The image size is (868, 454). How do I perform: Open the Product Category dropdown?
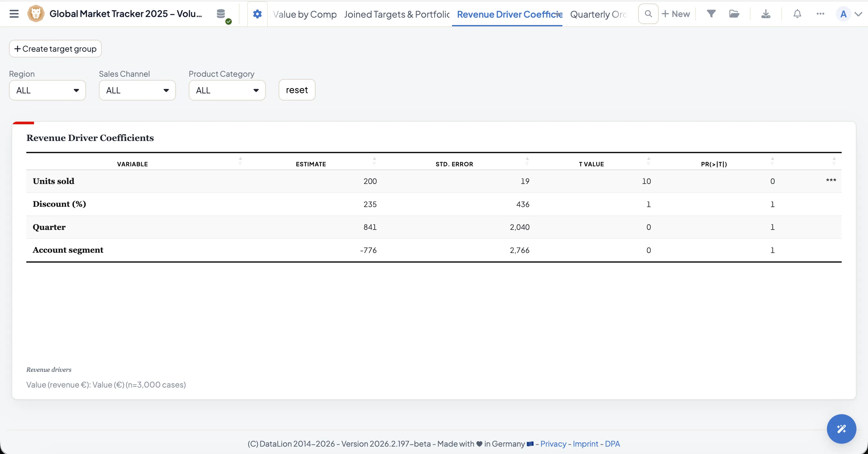coord(227,90)
